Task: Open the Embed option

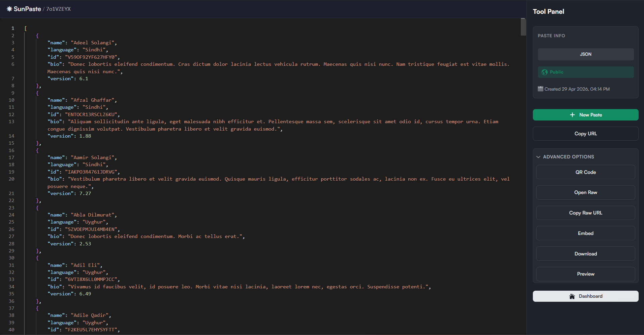Action: coord(586,233)
